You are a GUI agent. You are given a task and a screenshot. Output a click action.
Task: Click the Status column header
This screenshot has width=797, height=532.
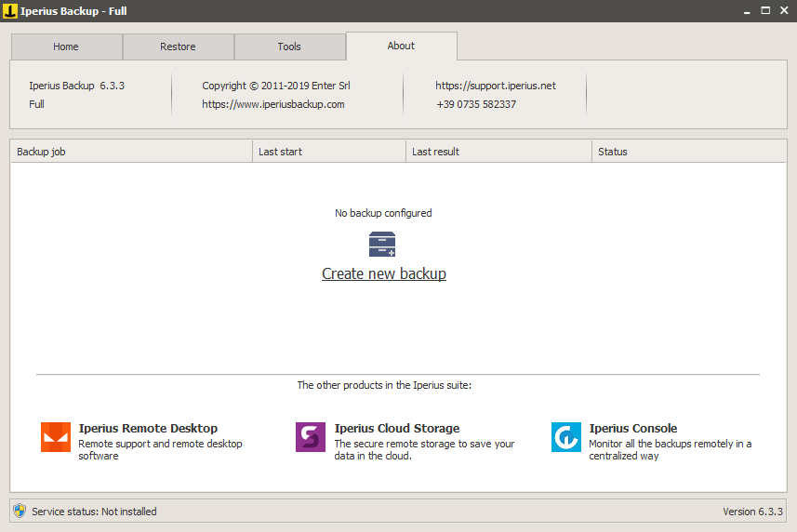(689, 152)
